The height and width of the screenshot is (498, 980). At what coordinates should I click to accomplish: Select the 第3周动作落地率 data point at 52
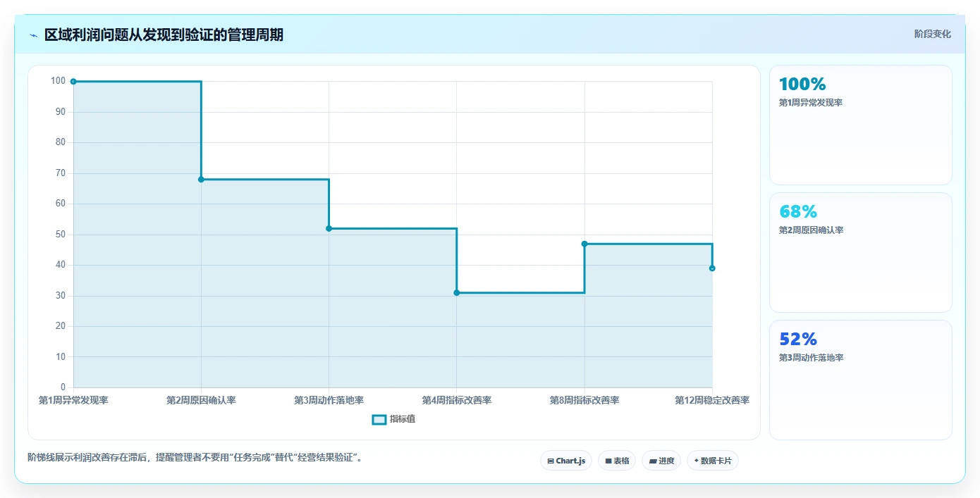[329, 228]
